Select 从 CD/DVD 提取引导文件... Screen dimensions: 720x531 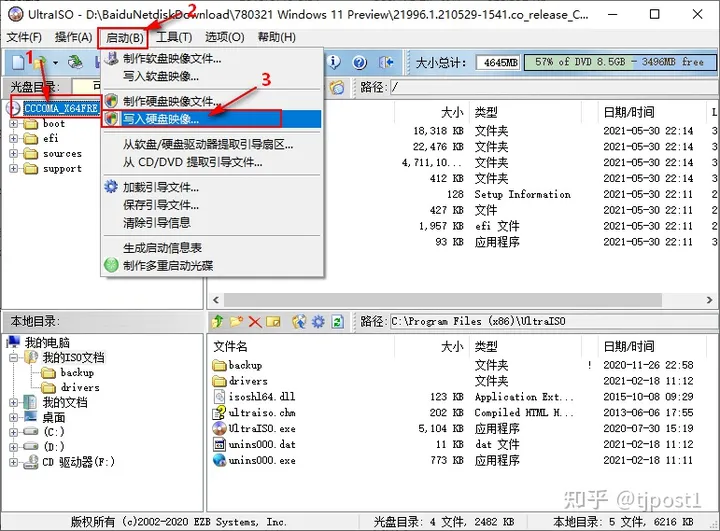point(212,162)
